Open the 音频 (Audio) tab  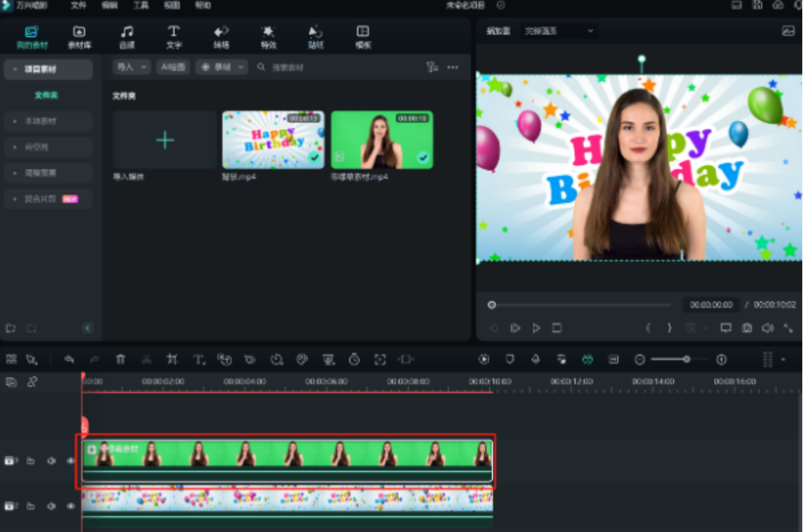point(127,36)
